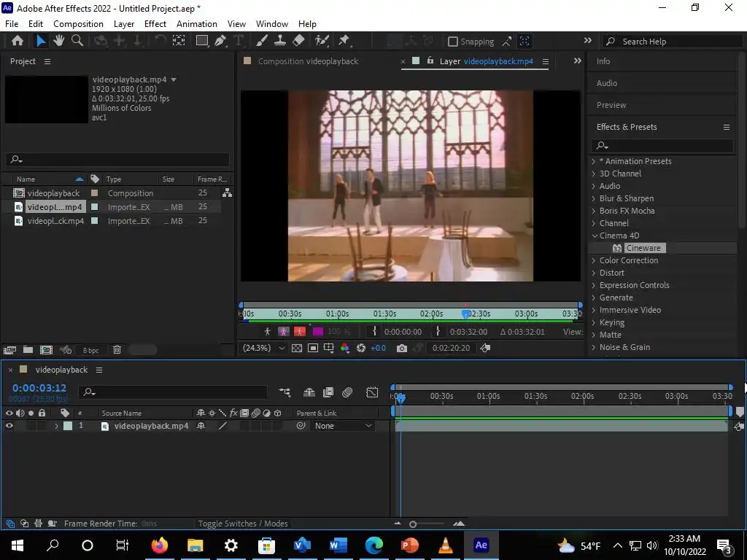This screenshot has height=560, width=747.
Task: Open the Composition menu
Action: pos(78,24)
